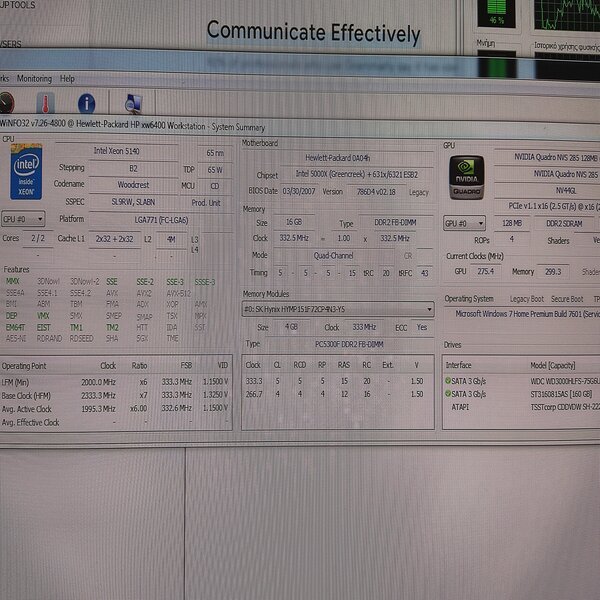Expand the SK Hynix memory module dropdown

pyautogui.click(x=338, y=309)
